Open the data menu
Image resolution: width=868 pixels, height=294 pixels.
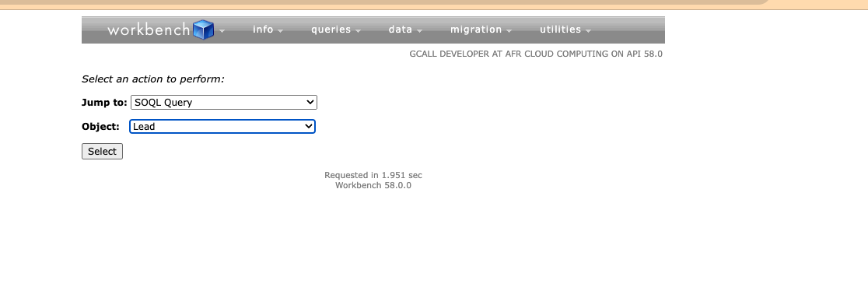pyautogui.click(x=401, y=30)
